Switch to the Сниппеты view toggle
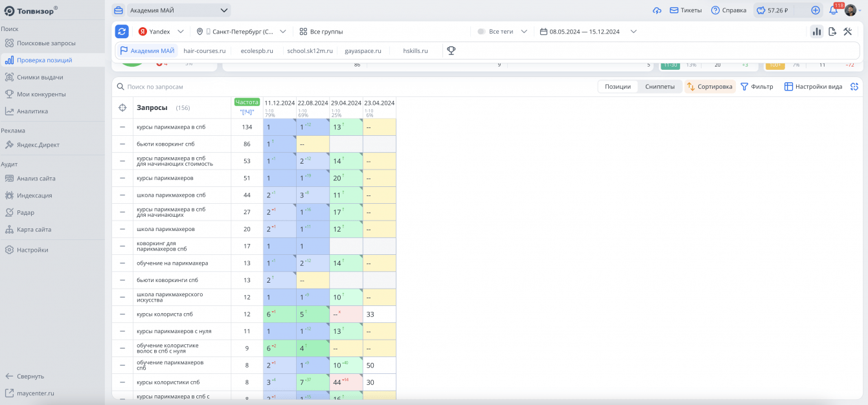The image size is (868, 405). click(659, 87)
